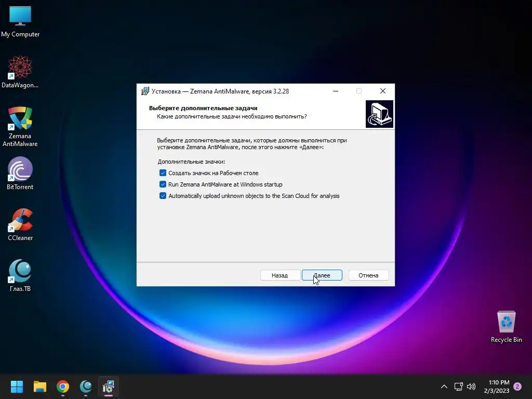532x399 pixels.
Task: Open network status tray icon
Action: point(458,387)
